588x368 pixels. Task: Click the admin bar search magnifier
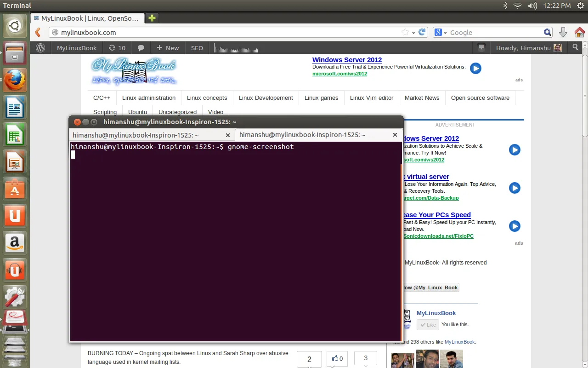coord(576,47)
